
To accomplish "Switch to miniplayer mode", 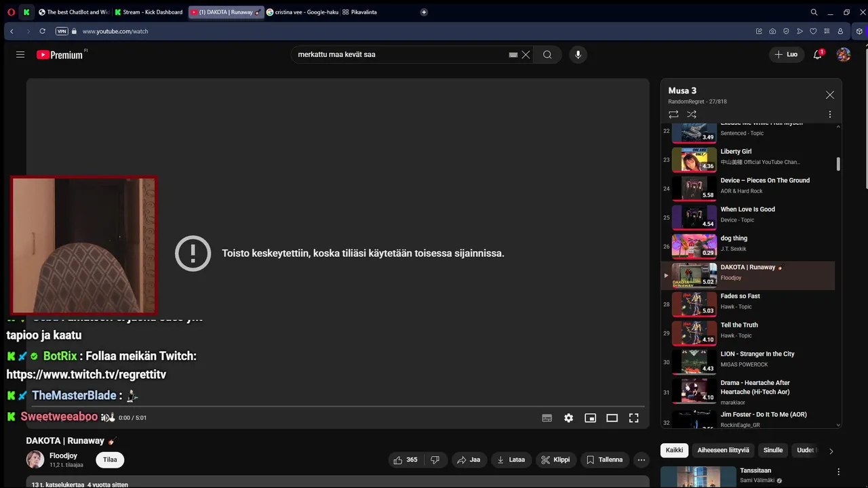I will point(591,418).
